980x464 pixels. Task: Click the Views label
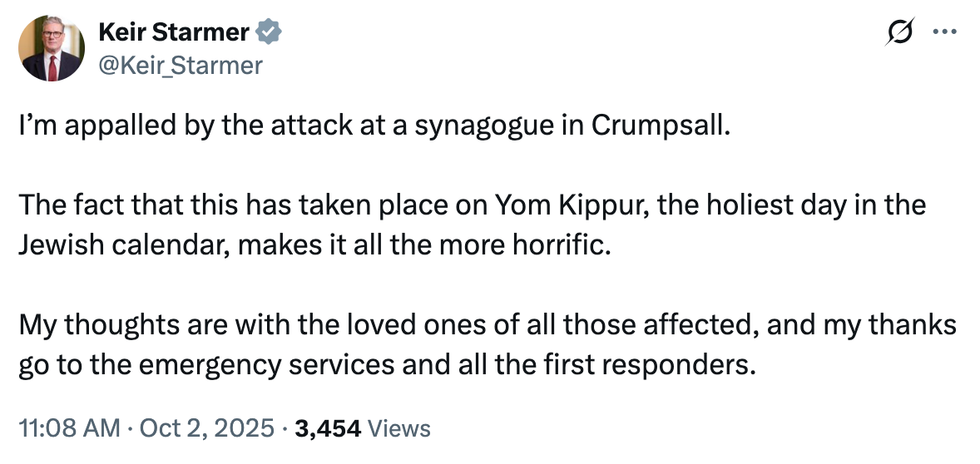tap(399, 429)
